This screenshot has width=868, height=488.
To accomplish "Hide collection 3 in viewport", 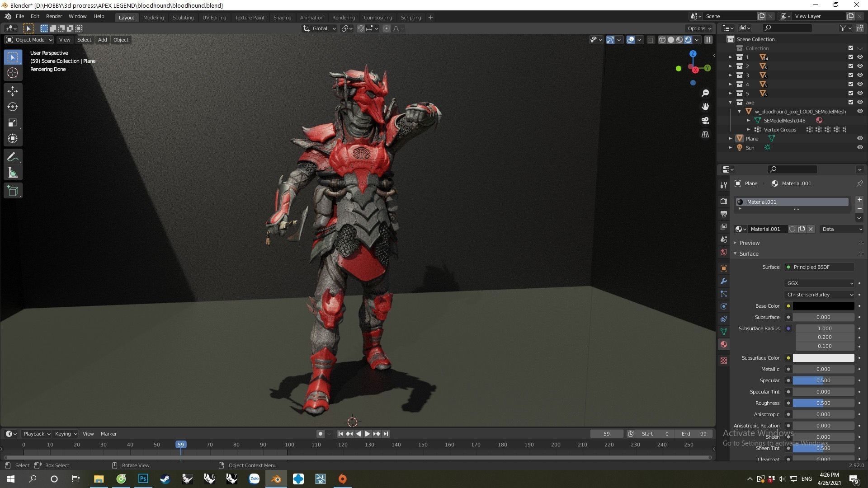I will 860,75.
